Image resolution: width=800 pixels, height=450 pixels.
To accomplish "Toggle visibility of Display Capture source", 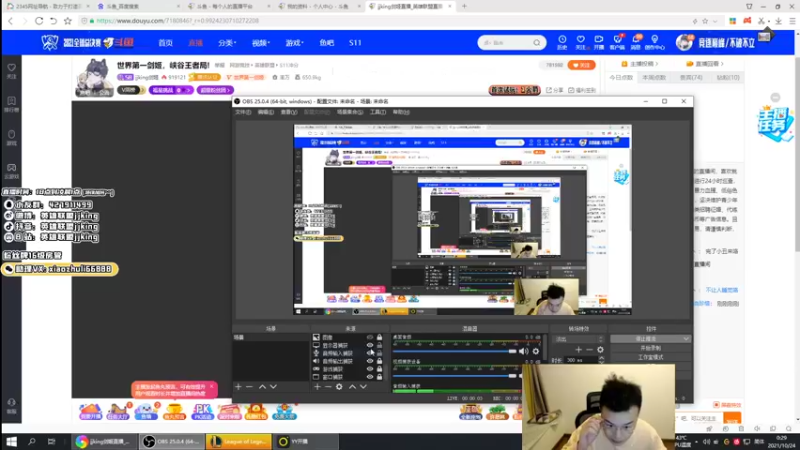I will (370, 345).
